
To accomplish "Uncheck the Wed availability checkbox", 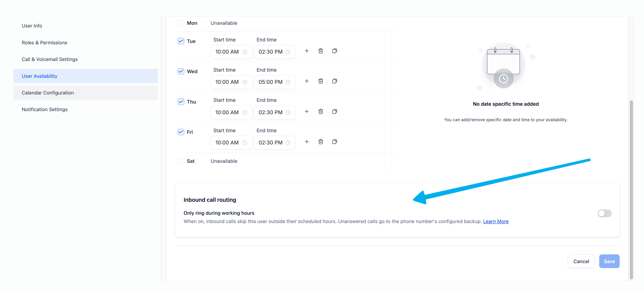I will tap(181, 71).
